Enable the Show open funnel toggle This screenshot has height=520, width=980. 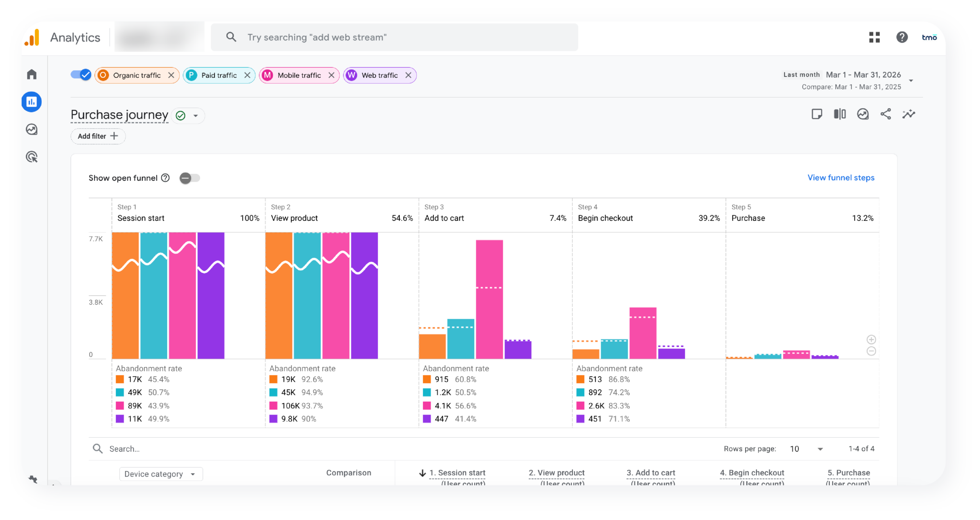[x=190, y=178]
